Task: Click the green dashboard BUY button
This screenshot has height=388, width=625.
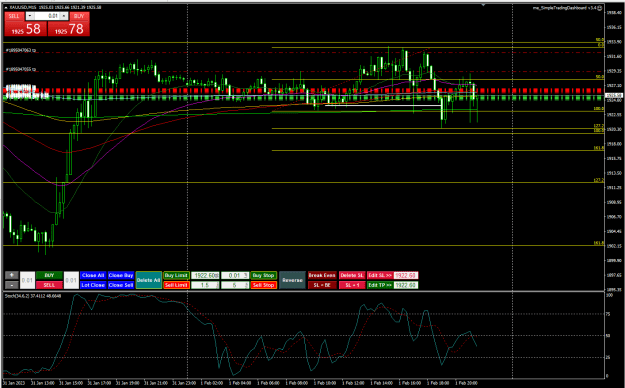Action: (x=49, y=275)
